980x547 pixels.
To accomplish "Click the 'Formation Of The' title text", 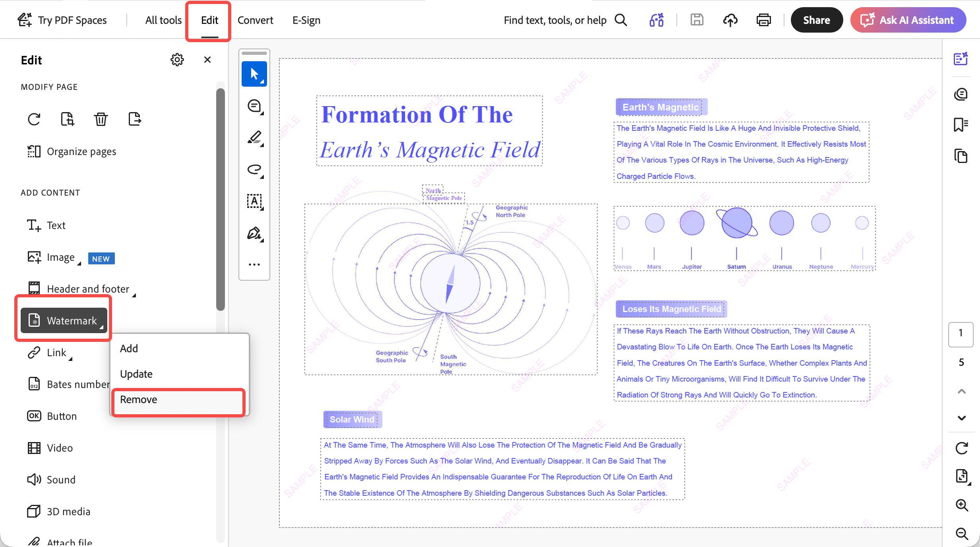I will coord(417,115).
